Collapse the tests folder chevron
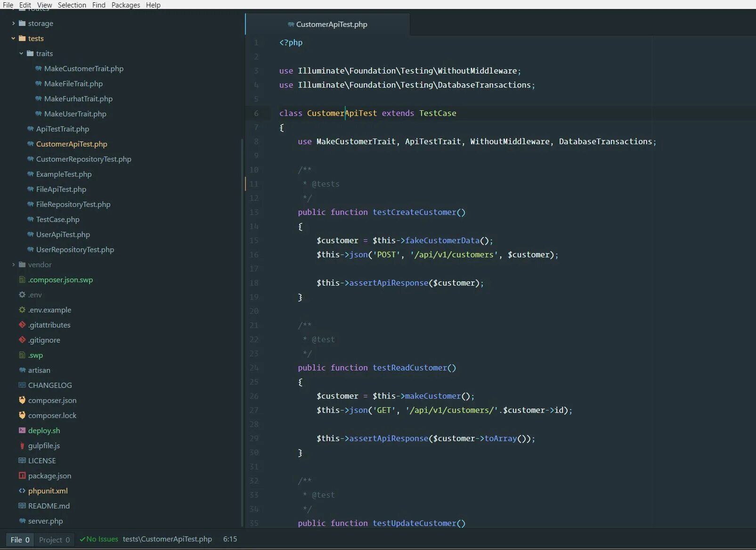 pyautogui.click(x=14, y=38)
